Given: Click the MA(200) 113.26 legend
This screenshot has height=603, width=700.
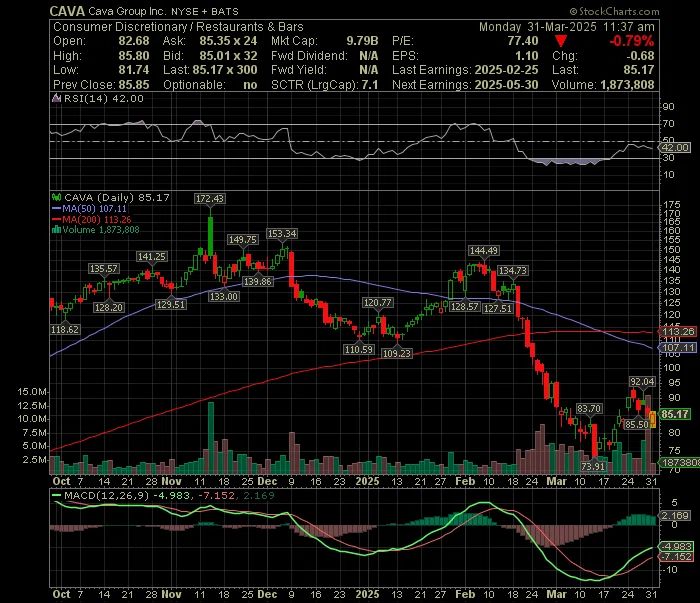Looking at the screenshot, I should tap(92, 220).
